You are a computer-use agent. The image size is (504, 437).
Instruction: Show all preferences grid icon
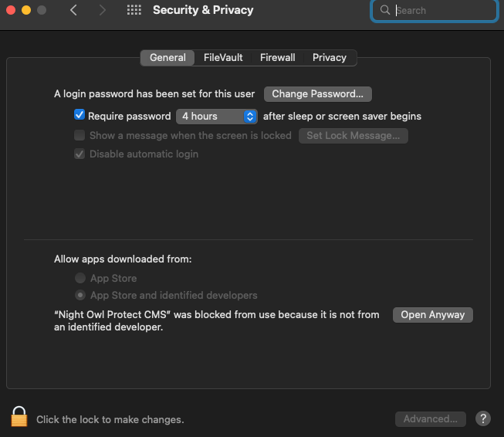(134, 11)
